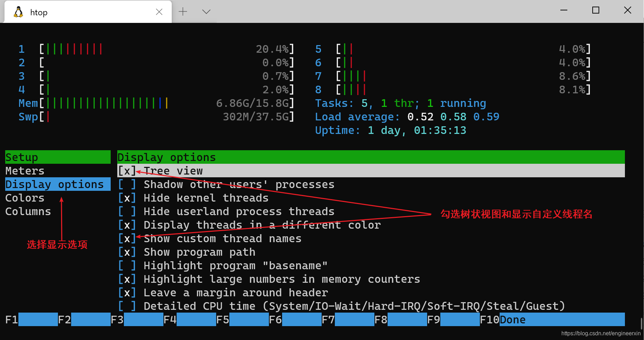Viewport: 644px width, 340px height.
Task: Minimize the terminal window
Action: coord(564,10)
